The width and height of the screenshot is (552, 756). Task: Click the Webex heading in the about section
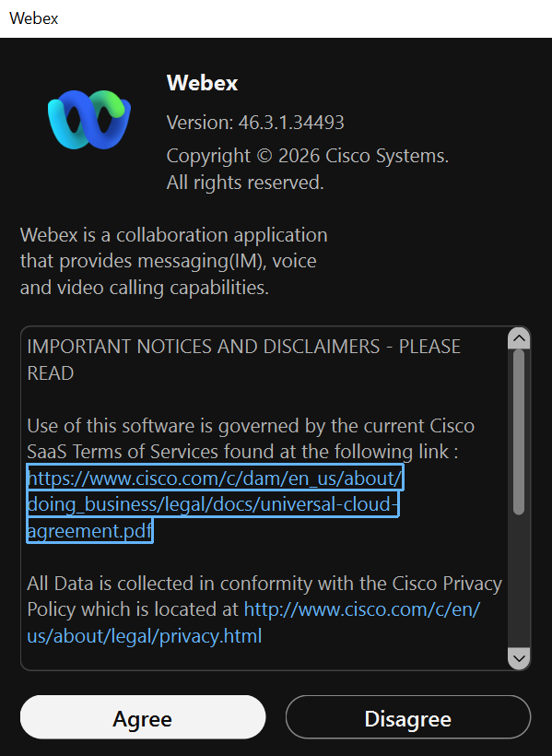point(202,82)
